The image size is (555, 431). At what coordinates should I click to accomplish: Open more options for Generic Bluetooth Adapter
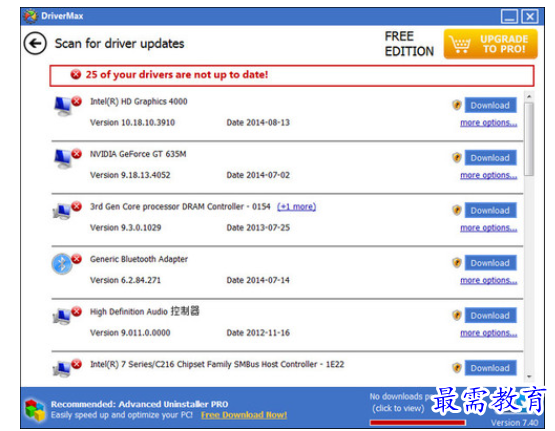pyautogui.click(x=488, y=280)
